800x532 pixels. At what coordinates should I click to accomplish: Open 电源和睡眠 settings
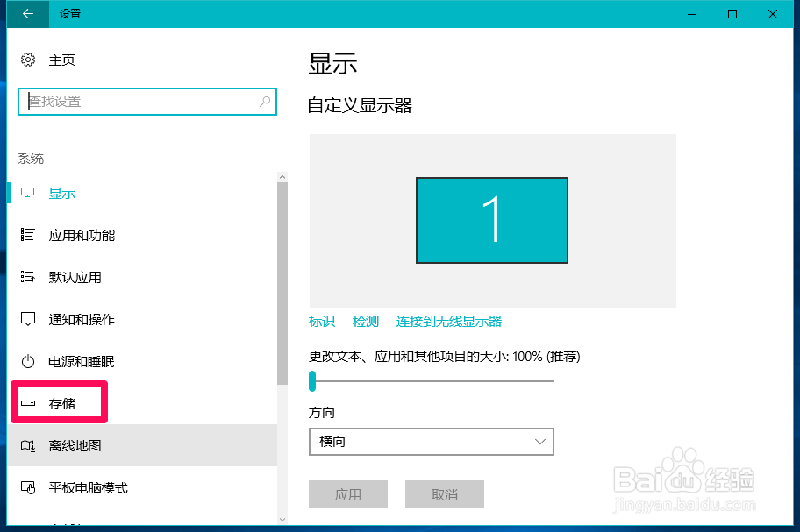coord(142,361)
